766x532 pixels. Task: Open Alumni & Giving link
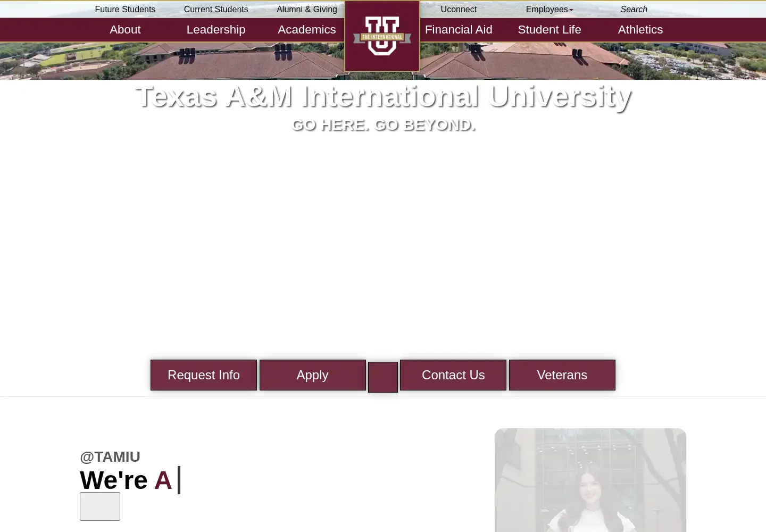point(307,9)
